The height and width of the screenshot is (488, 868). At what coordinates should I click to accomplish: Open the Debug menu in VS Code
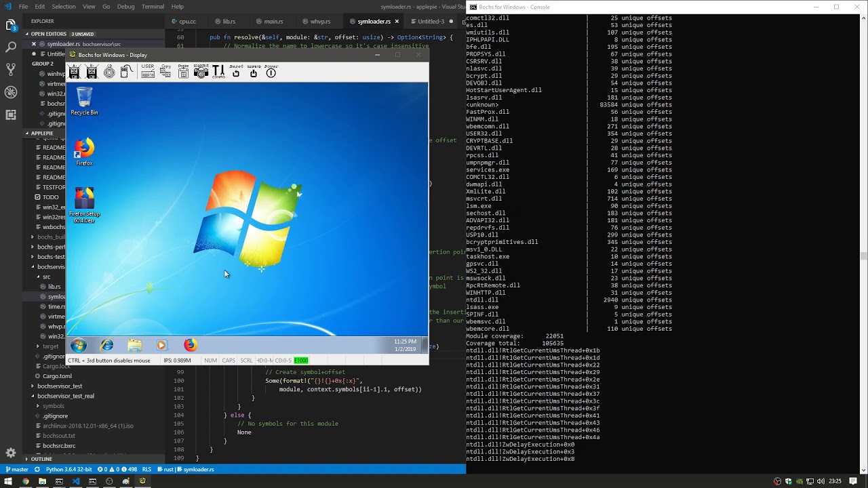(x=125, y=6)
